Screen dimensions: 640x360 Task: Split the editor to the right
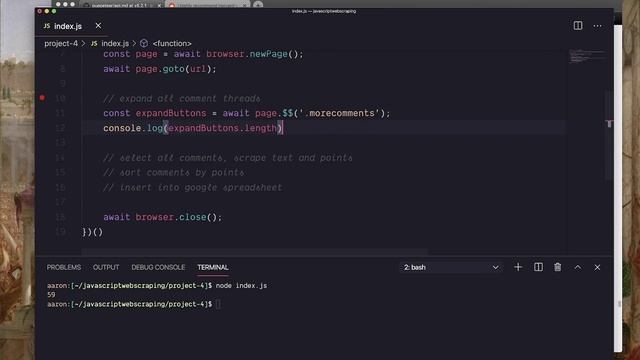(x=578, y=26)
